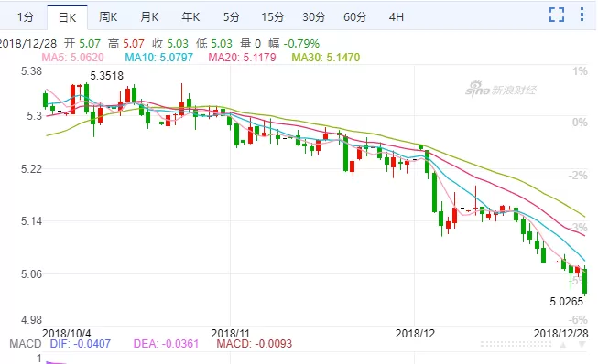The image size is (598, 364).
Task: Switch to the 1分 chart tab
Action: pyautogui.click(x=26, y=17)
